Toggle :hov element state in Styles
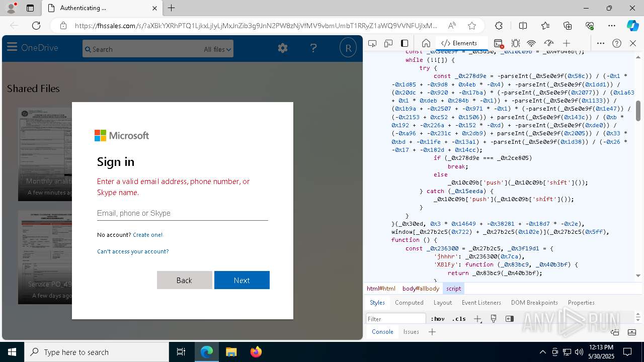This screenshot has width=644, height=362. [437, 319]
